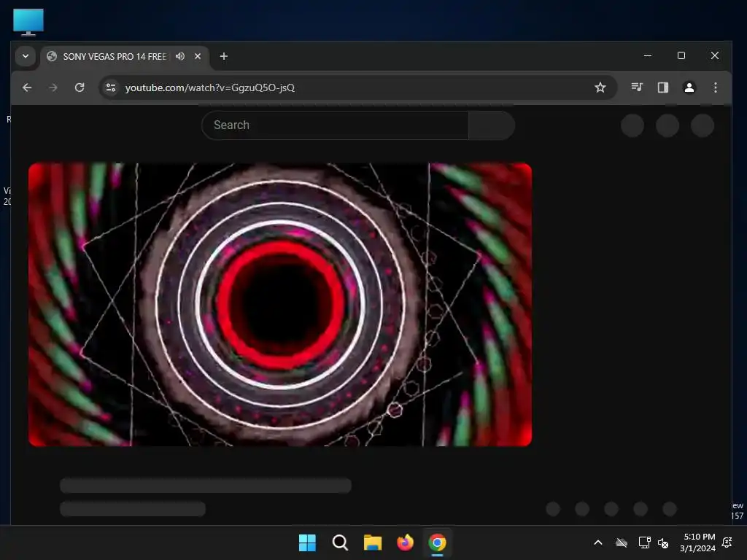Open a new tab with the plus button
Viewport: 747px width, 560px height.
click(x=223, y=56)
